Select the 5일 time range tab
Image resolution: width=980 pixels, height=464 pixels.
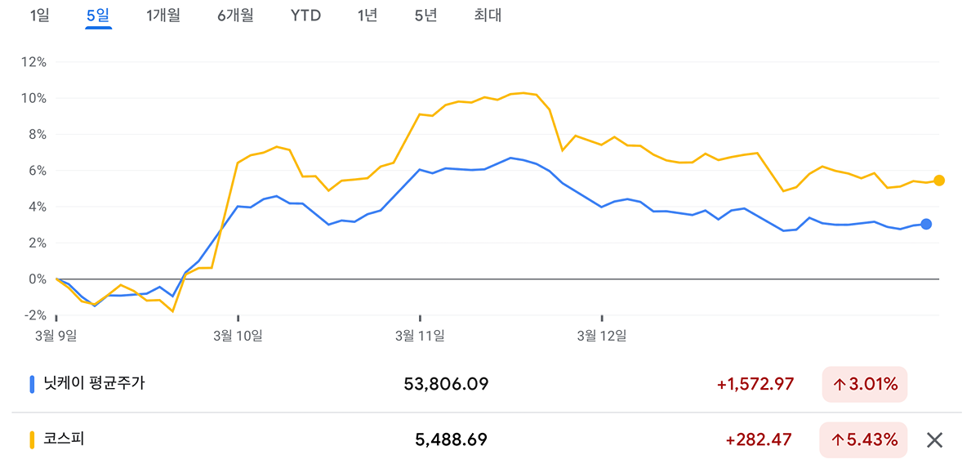98,16
